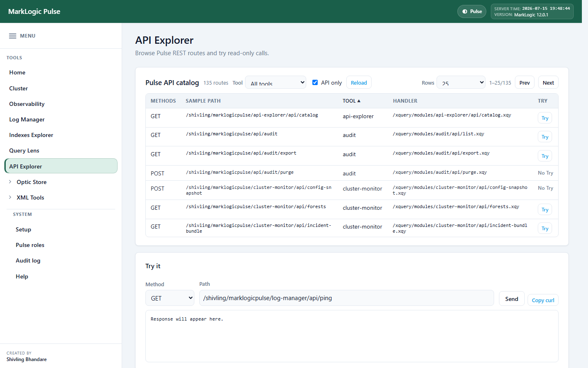Try the incident-bundle route

(x=545, y=228)
